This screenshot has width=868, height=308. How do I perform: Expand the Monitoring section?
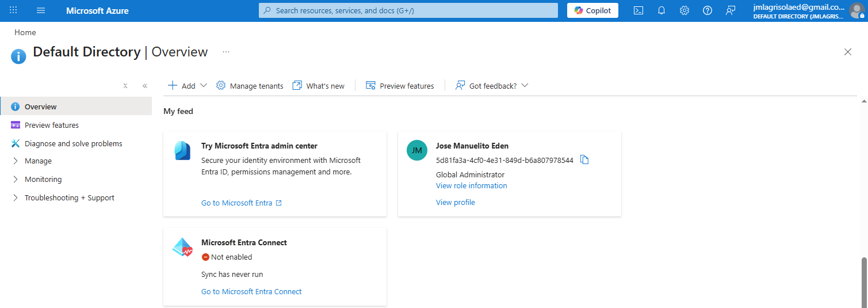[x=43, y=180]
